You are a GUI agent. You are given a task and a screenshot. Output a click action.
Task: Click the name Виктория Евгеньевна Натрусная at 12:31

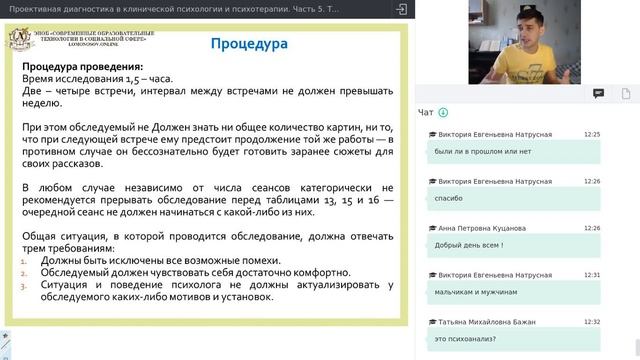495,275
